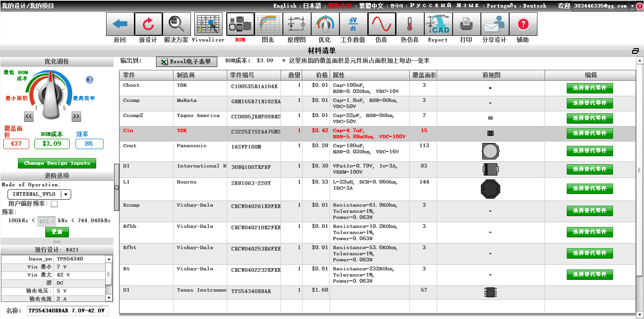This screenshot has height=319, width=644.
Task: Step optimizer knob right with >> button
Action: [x=76, y=117]
